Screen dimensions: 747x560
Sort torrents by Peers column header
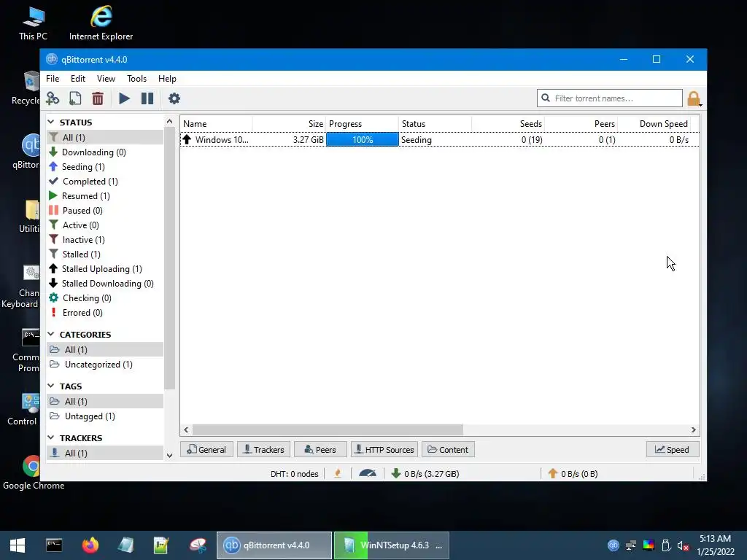581,124
